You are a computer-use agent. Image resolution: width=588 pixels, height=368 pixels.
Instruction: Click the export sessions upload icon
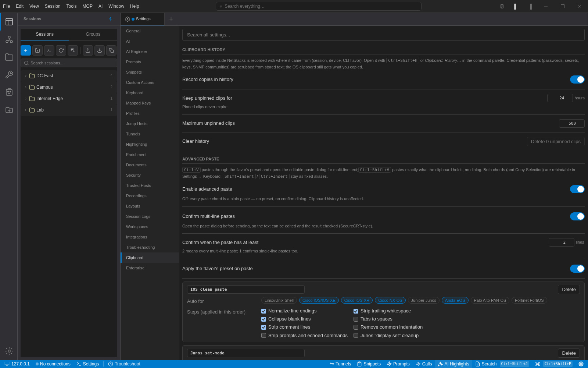(88, 50)
